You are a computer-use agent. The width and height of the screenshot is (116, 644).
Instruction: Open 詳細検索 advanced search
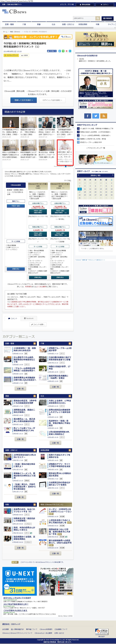108,18
